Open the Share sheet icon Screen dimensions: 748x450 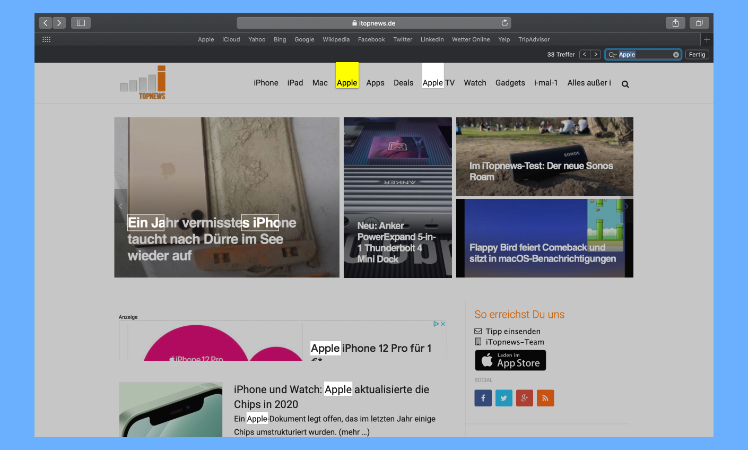point(676,23)
